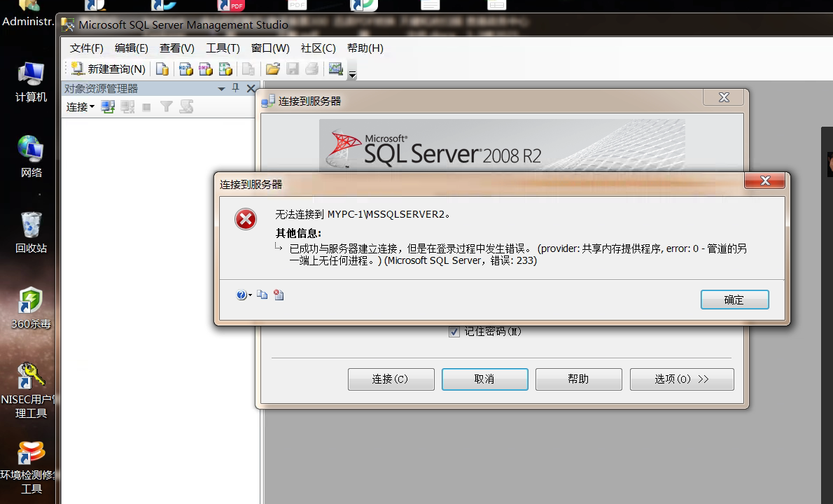Close the 对象资源管理器 panel
Image resolution: width=833 pixels, height=504 pixels.
(251, 89)
